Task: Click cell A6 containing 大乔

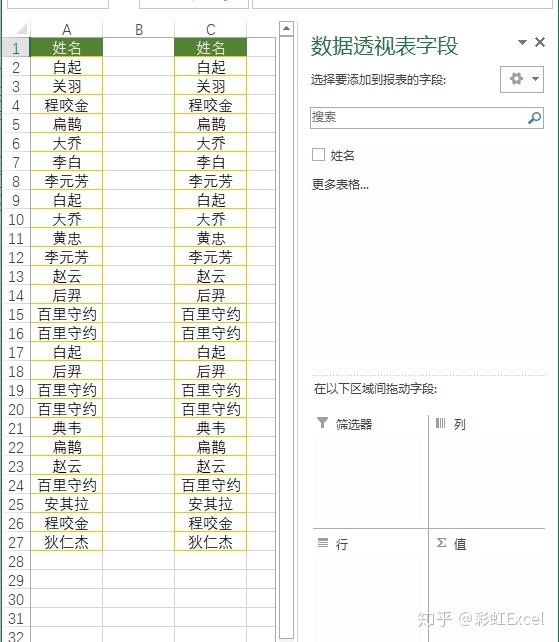Action: click(66, 143)
